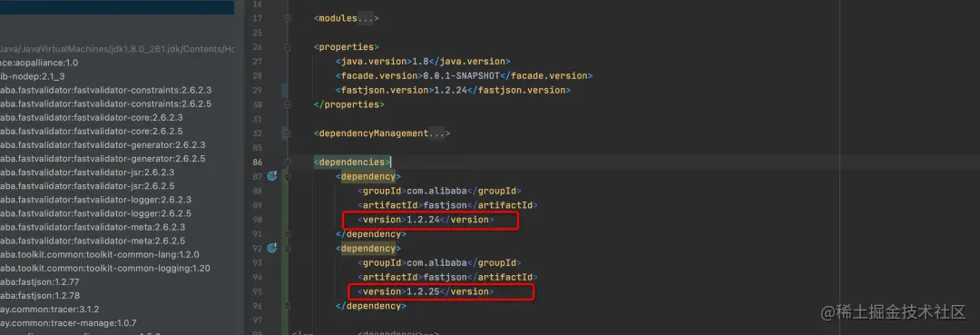
Task: Collapse the properties block with its fold marker
Action: 288,47
